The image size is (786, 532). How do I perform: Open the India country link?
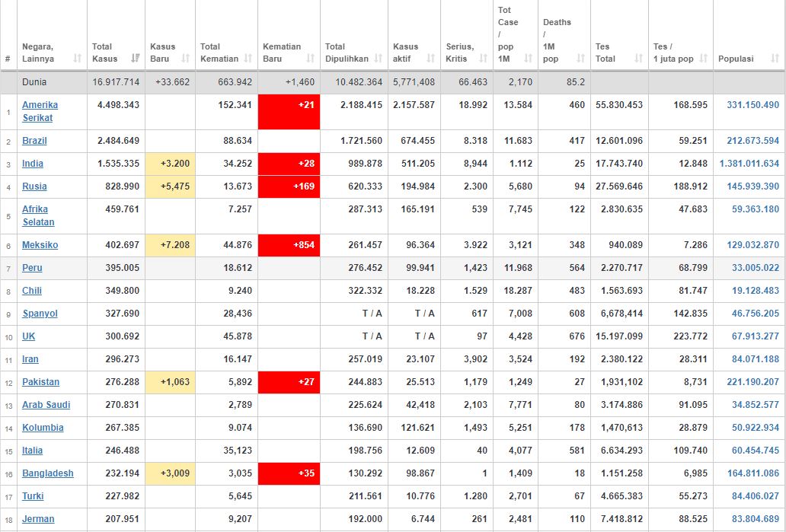coord(33,164)
